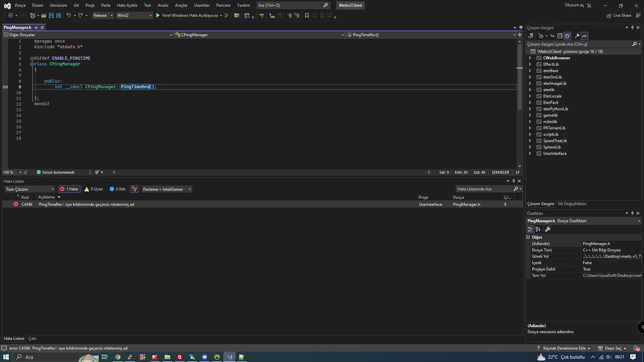Pin the PingManager.h tab
Viewport: 644px width, 362px height.
tap(36, 27)
